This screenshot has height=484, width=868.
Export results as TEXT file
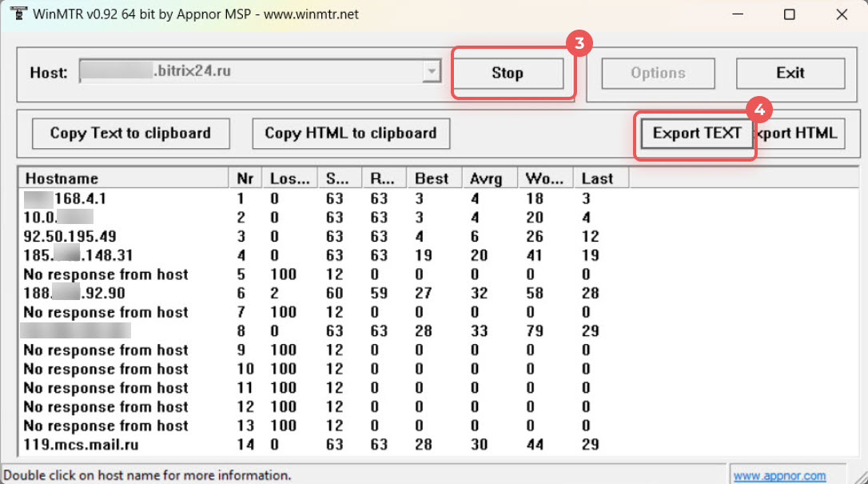click(x=696, y=134)
